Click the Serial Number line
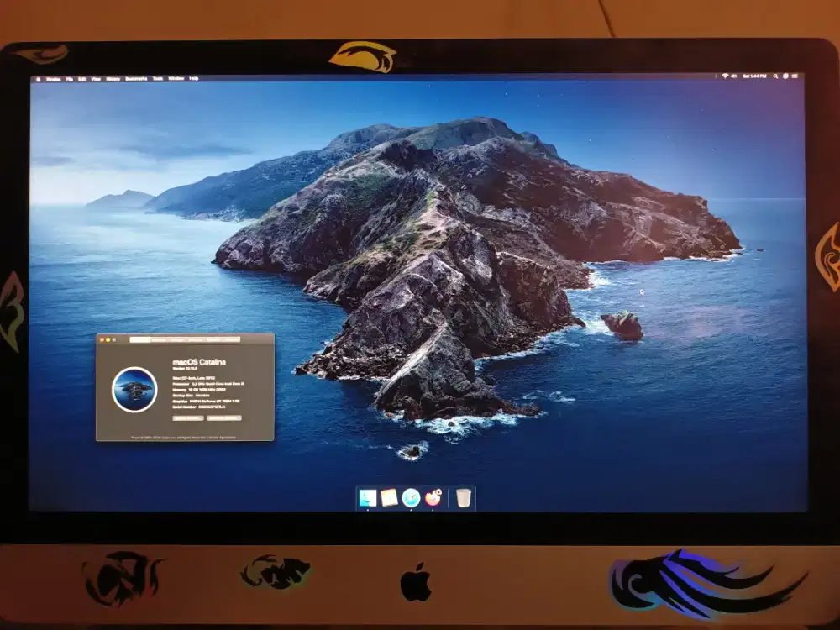 199,407
